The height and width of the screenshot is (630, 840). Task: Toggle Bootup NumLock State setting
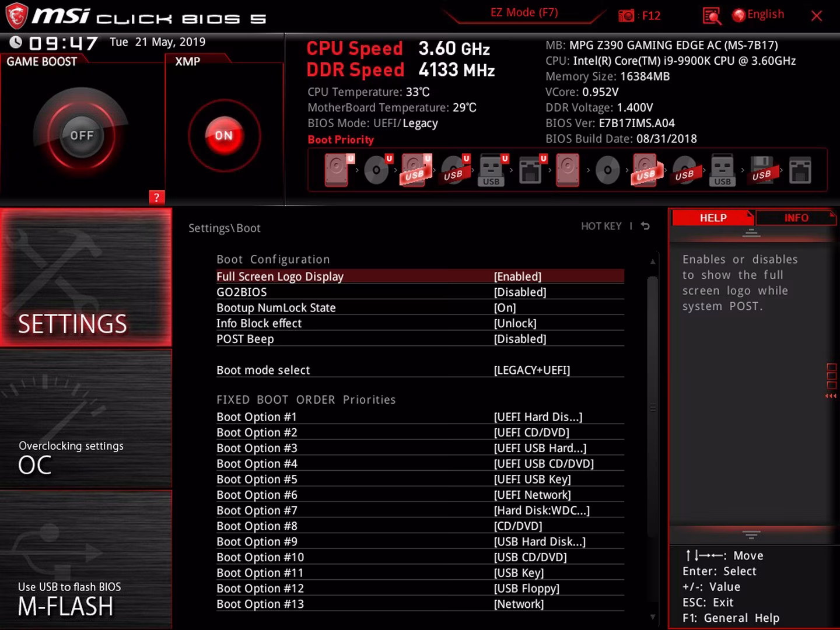click(420, 307)
